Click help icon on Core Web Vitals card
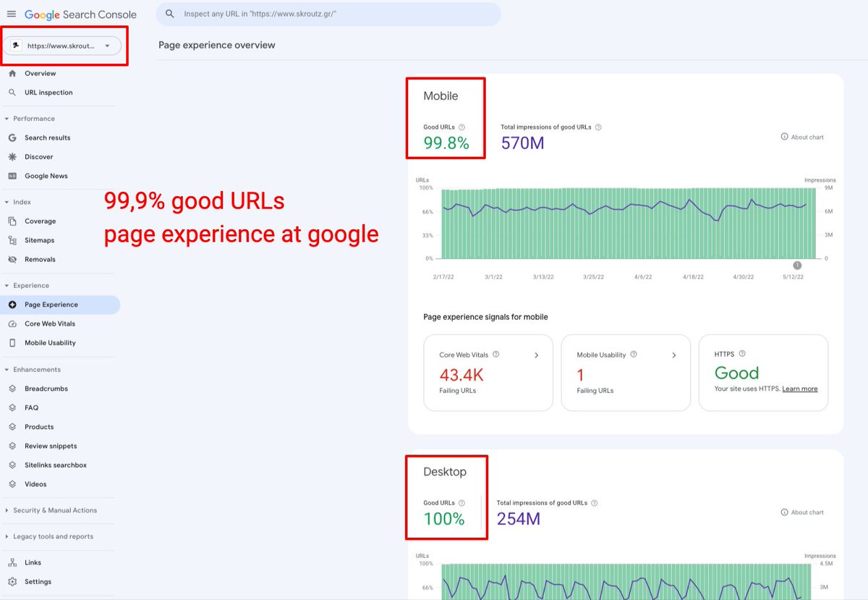The image size is (868, 600). [495, 355]
